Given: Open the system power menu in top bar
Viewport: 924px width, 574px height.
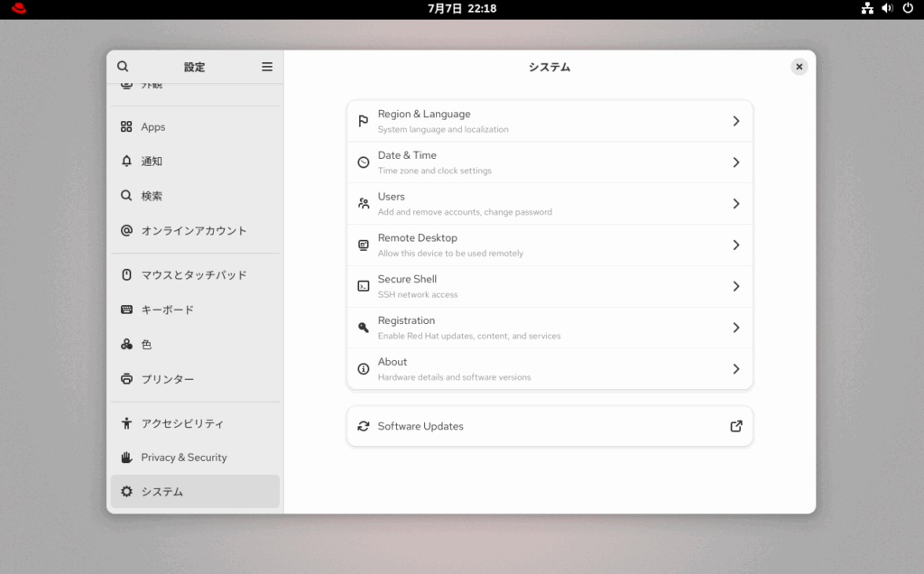Looking at the screenshot, I should tap(907, 8).
